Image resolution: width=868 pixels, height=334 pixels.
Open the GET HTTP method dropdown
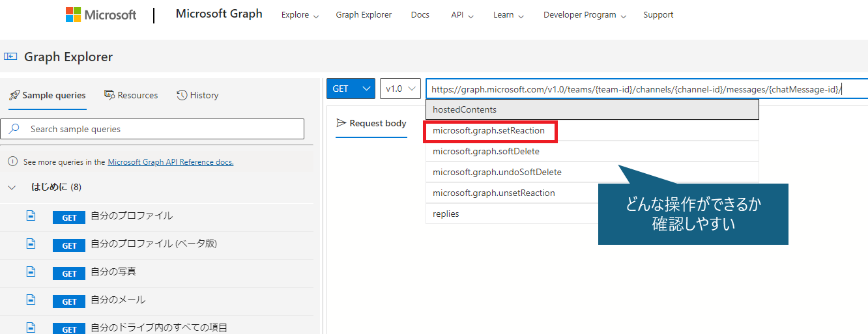click(351, 89)
